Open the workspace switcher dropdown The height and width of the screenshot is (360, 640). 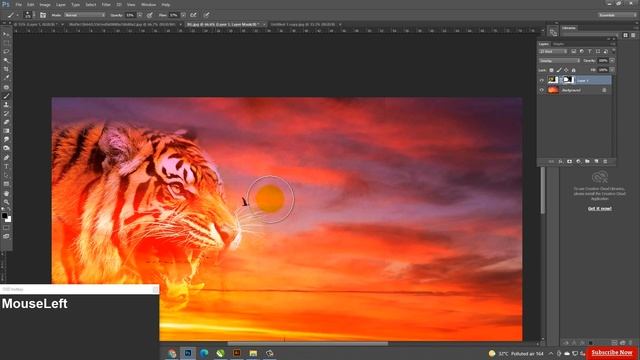617,15
